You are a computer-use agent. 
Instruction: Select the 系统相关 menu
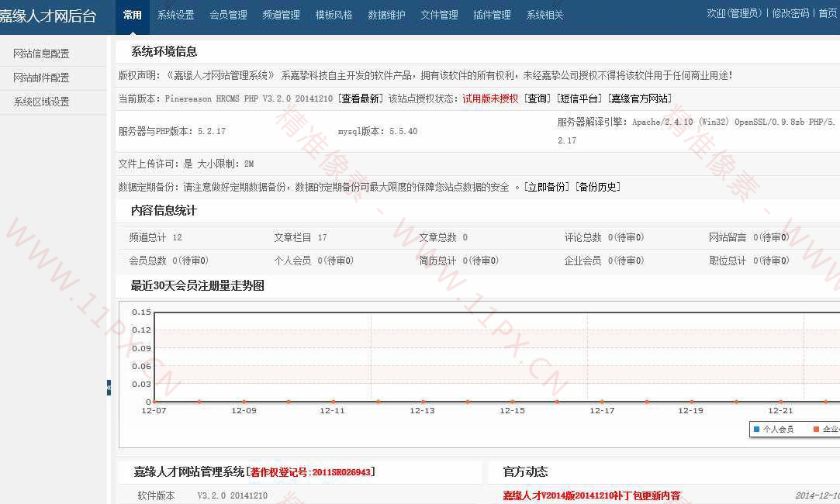[544, 15]
